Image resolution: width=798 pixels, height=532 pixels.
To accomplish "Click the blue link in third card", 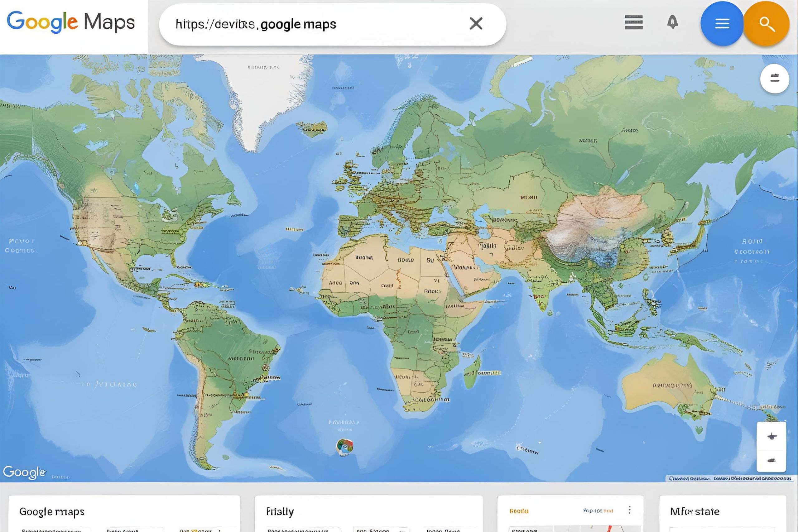I will 598,510.
